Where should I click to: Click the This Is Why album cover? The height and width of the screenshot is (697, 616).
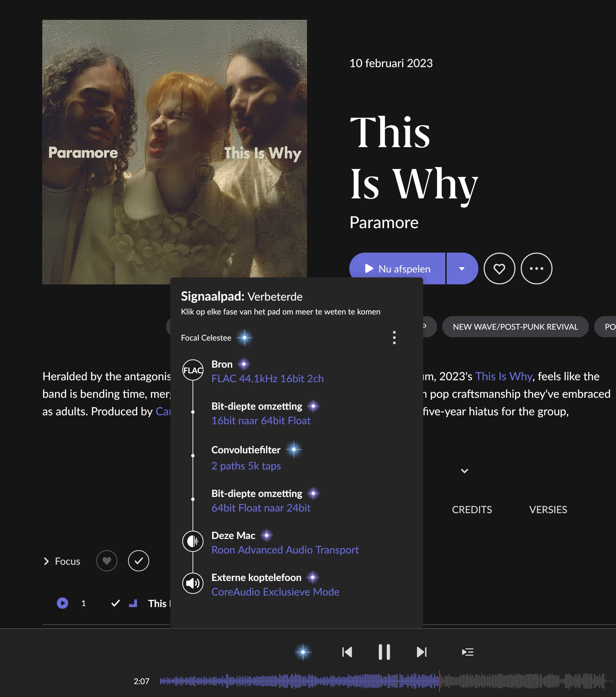[x=174, y=152]
